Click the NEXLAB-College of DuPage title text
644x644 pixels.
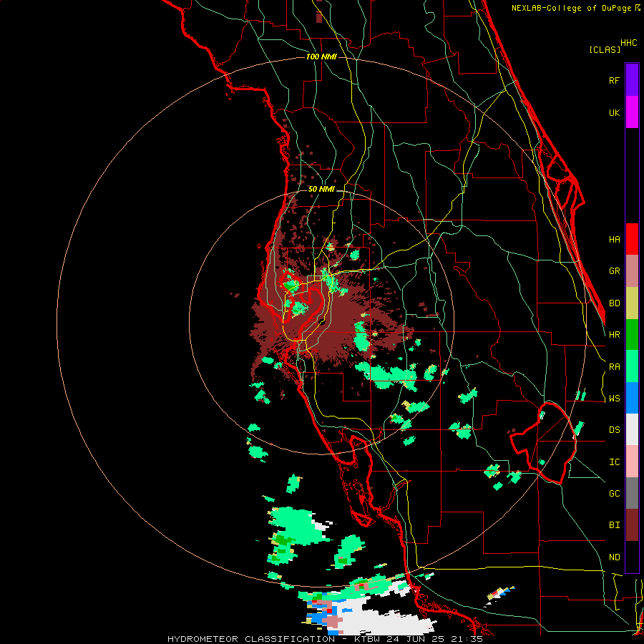click(x=571, y=8)
